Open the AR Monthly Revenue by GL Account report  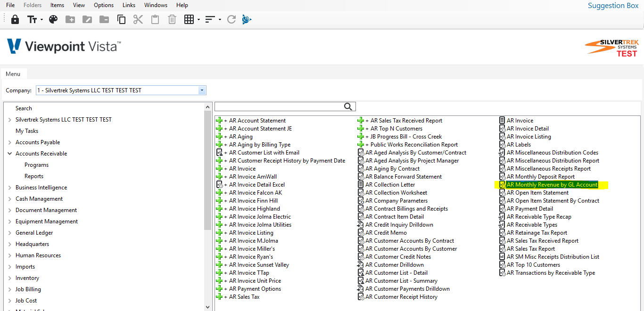[552, 185]
